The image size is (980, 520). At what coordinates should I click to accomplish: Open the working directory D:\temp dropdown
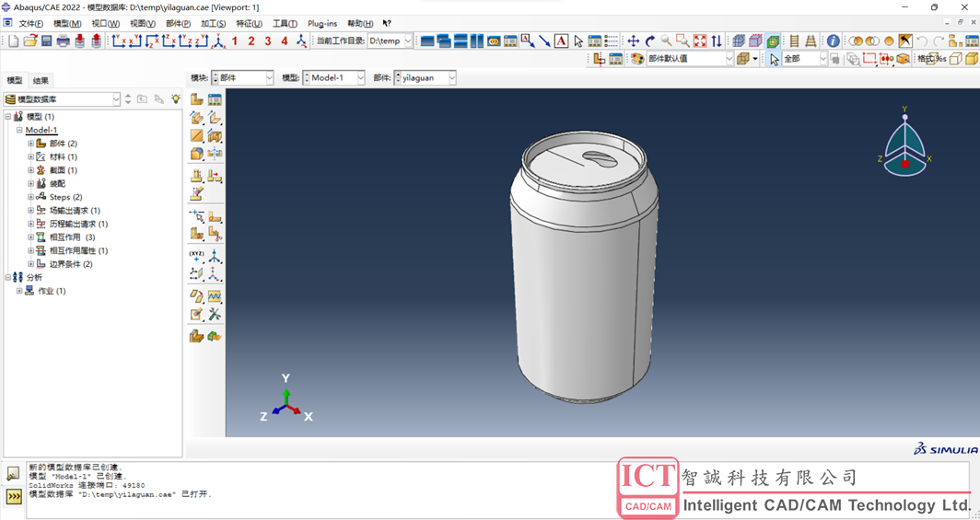click(408, 41)
